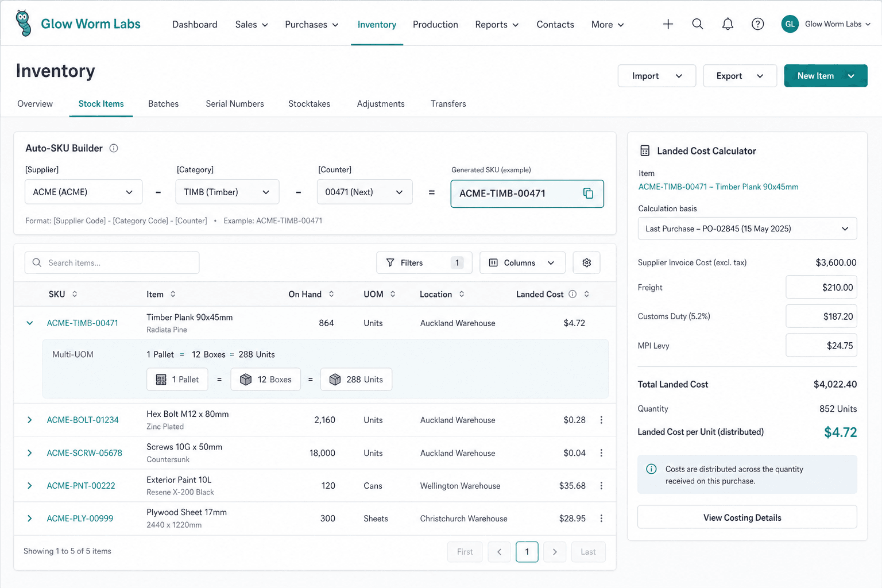Switch to the Serial Numbers tab
The width and height of the screenshot is (882, 588).
235,104
